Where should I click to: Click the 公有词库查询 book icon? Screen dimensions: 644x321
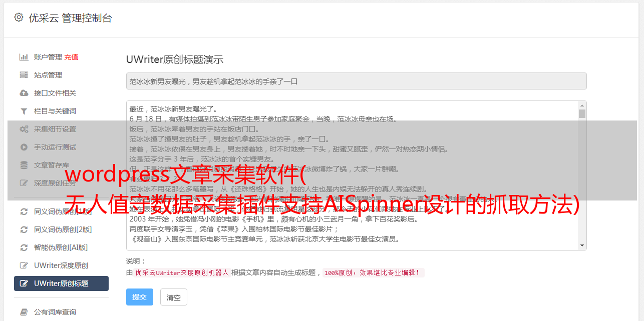pyautogui.click(x=24, y=312)
